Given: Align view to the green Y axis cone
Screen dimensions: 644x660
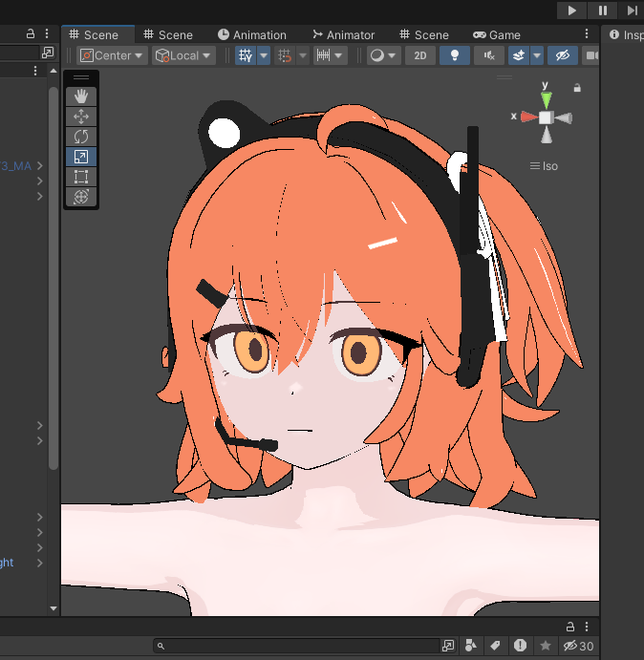Looking at the screenshot, I should click(547, 99).
